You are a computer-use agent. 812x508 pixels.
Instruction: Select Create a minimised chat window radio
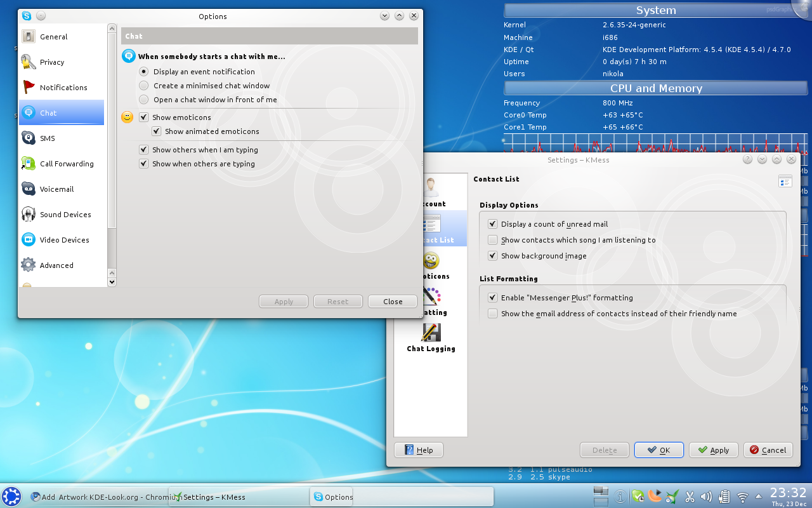[144, 86]
